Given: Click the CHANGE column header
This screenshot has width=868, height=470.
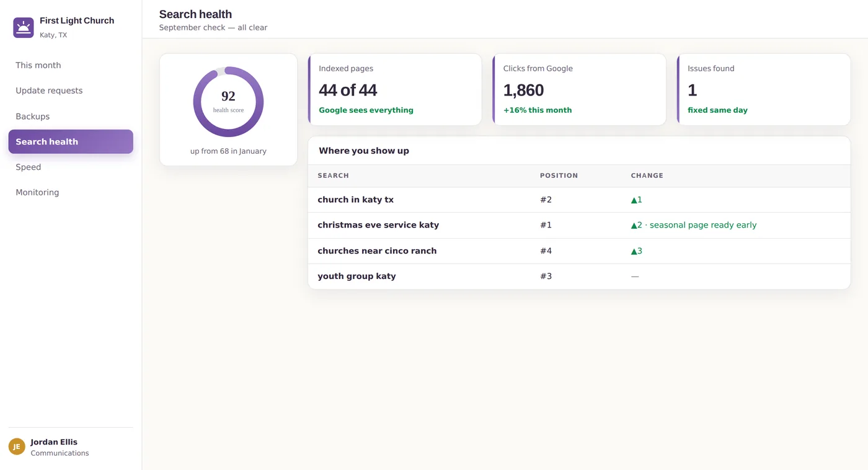Looking at the screenshot, I should 647,175.
